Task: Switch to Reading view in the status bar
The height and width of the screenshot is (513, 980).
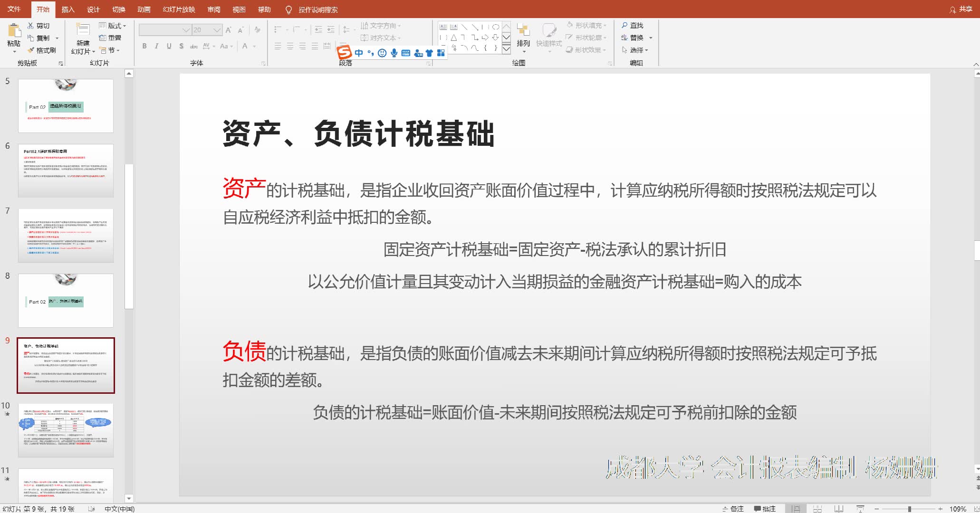Action: pos(839,509)
